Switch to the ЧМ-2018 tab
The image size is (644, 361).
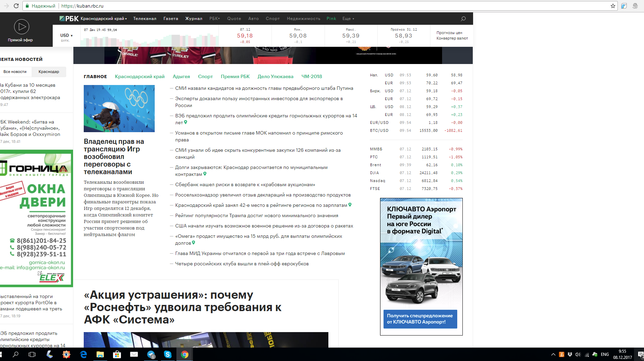click(x=312, y=76)
